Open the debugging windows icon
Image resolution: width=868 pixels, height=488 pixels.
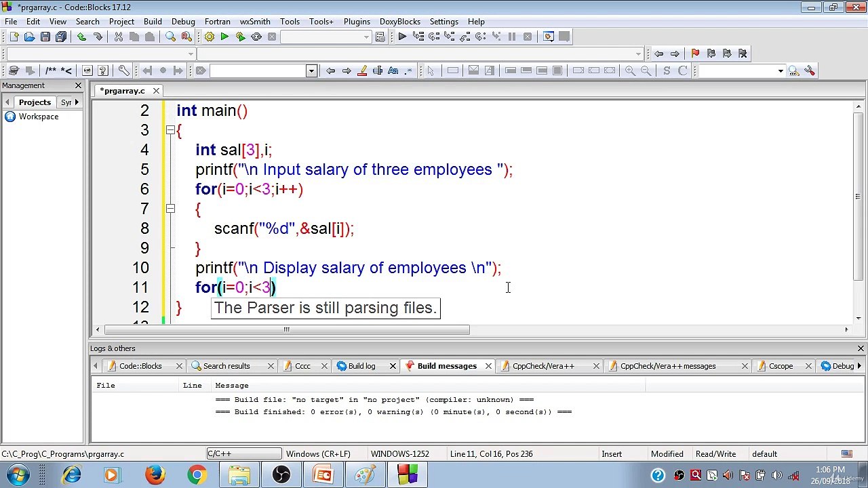[549, 37]
